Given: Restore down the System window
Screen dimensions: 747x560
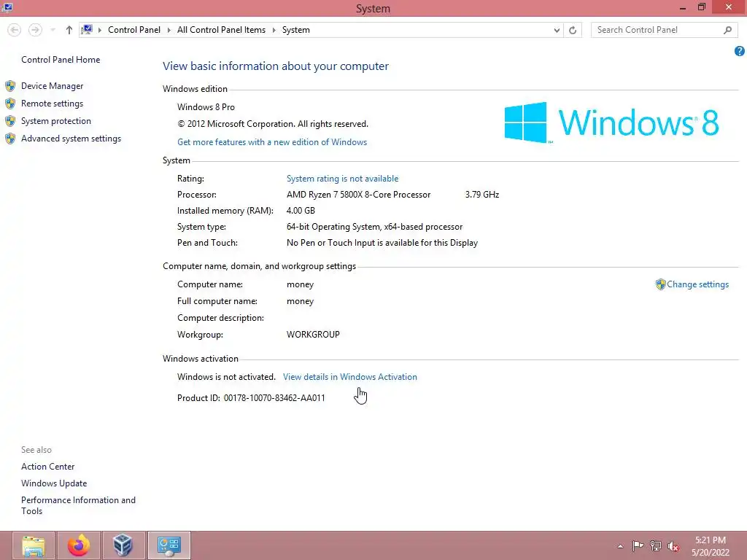Looking at the screenshot, I should tap(701, 7).
